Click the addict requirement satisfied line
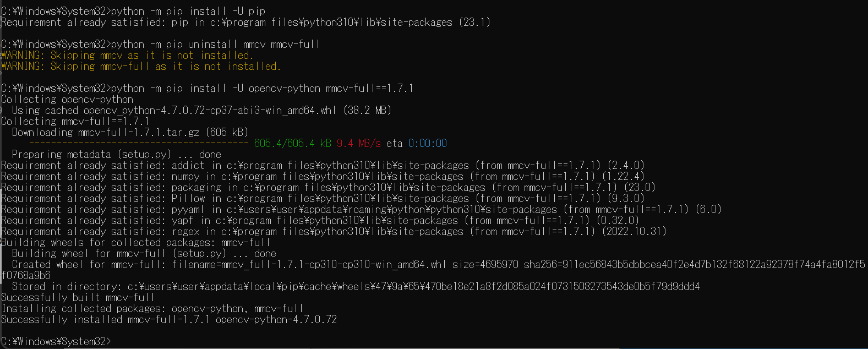This screenshot has width=868, height=349. pos(323,165)
